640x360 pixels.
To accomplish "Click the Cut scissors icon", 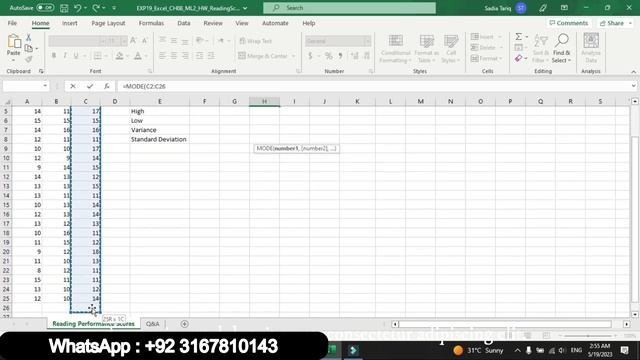I will (29, 38).
